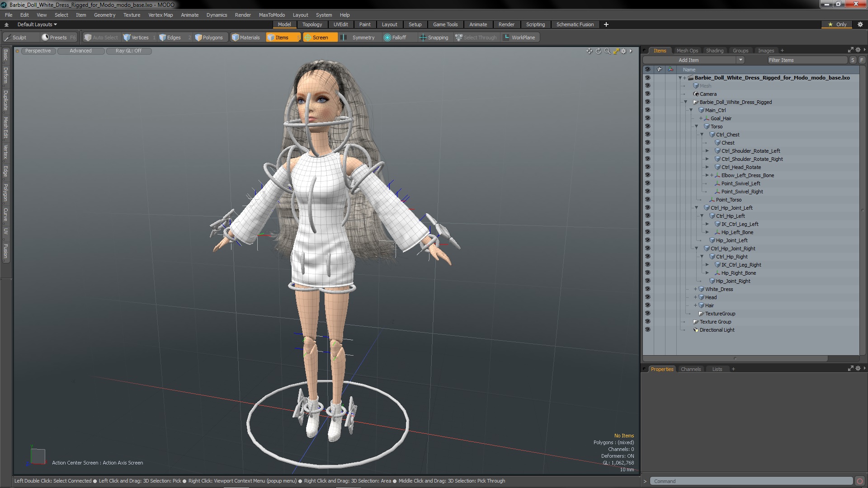Switch to the Channels tab

click(690, 369)
